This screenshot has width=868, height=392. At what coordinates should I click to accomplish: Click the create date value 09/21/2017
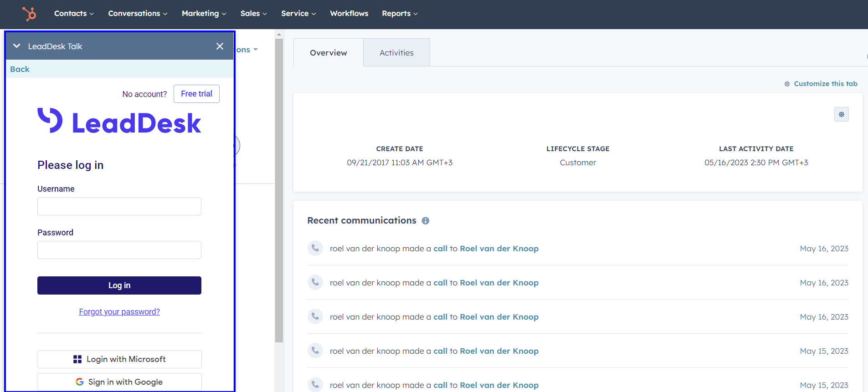click(x=400, y=163)
